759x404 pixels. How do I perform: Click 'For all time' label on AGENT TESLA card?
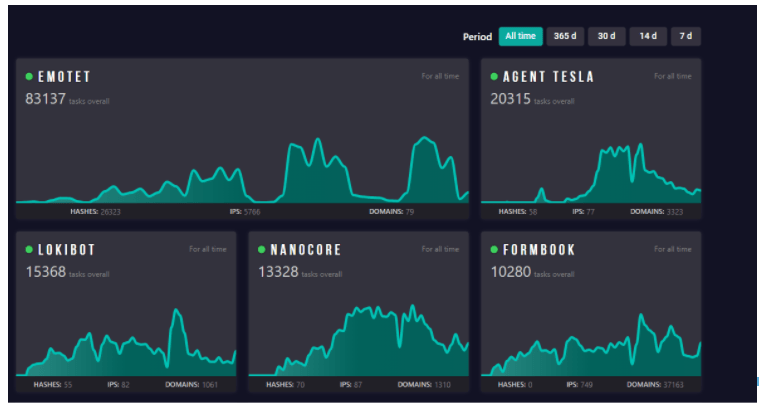[x=672, y=76]
